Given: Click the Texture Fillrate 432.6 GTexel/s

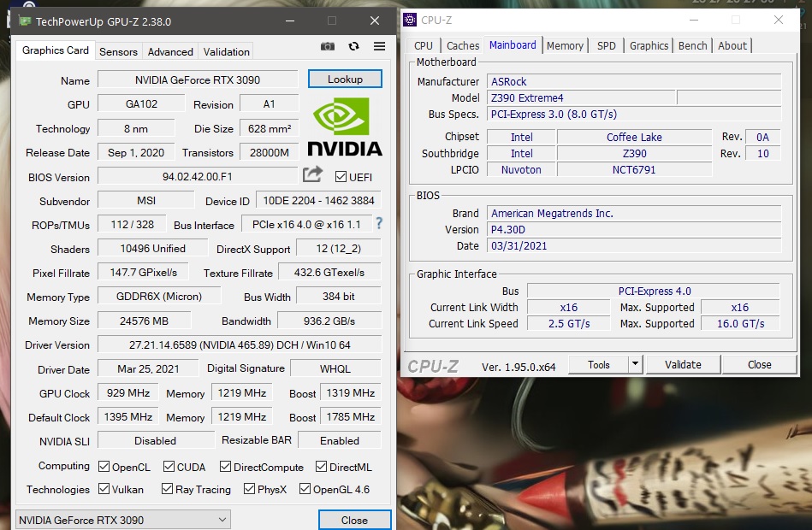Looking at the screenshot, I should pos(329,272).
